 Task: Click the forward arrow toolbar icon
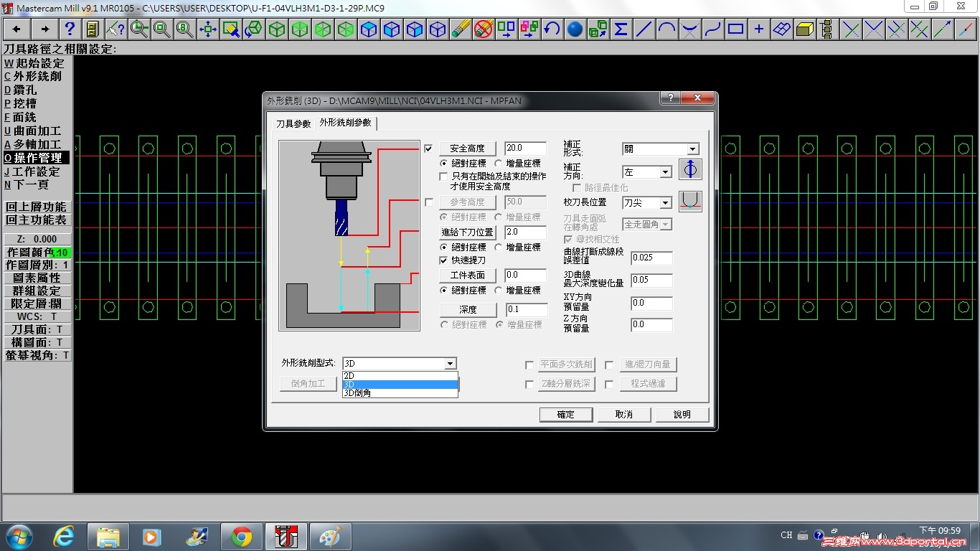pos(44,29)
